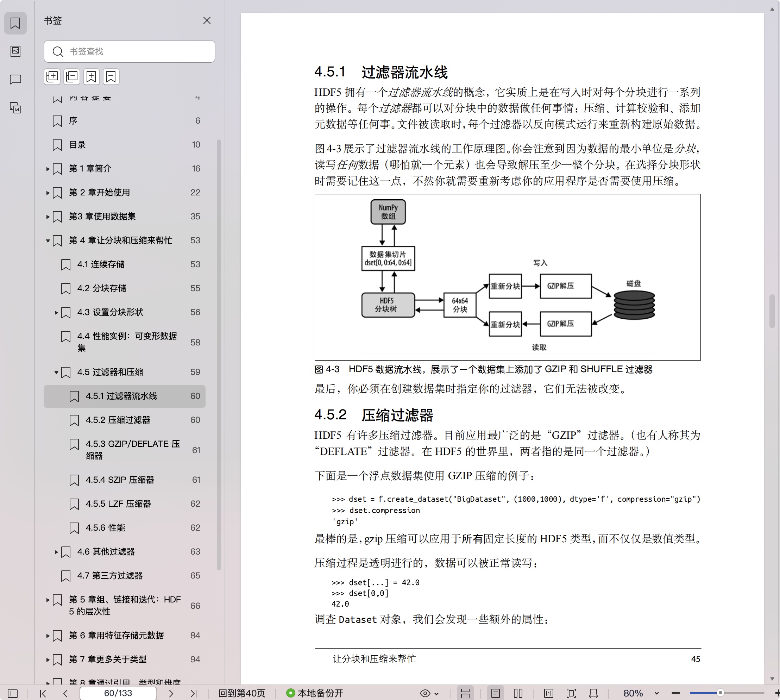780x700 pixels.
Task: Expand 第 7 章更多关于类型 chapter
Action: pyautogui.click(x=48, y=660)
